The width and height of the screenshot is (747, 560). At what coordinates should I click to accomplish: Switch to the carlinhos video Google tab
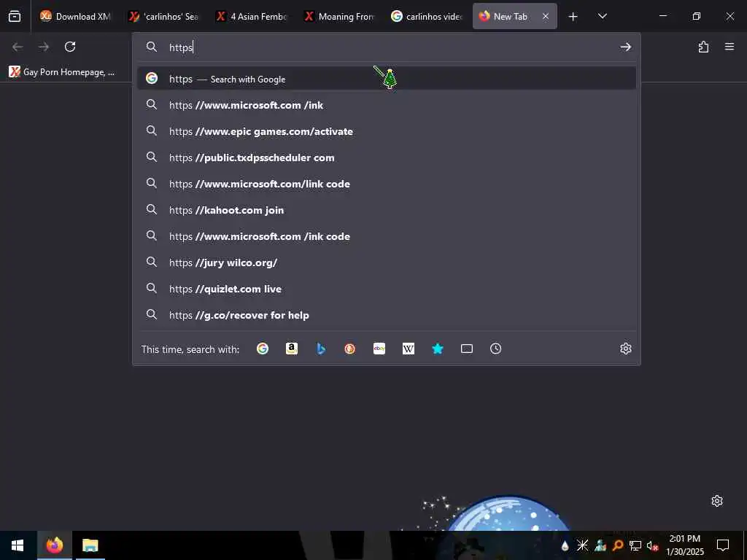427,16
